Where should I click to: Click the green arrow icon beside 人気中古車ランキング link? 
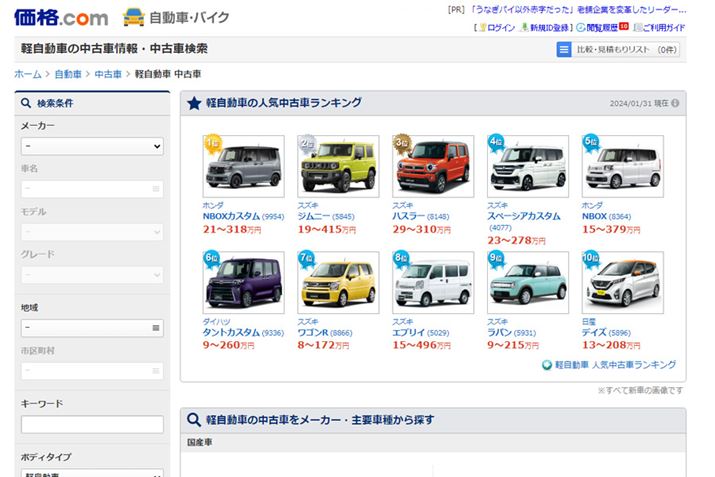(x=547, y=365)
